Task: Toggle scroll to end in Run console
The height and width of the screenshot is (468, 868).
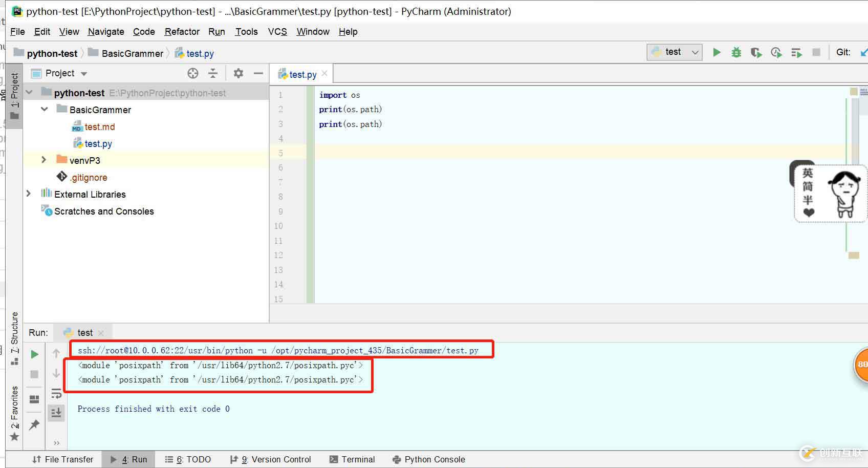Action: click(x=56, y=413)
